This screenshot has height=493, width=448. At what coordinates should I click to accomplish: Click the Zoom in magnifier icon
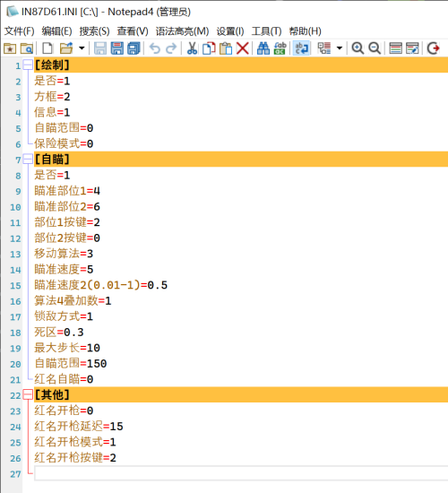coord(358,48)
